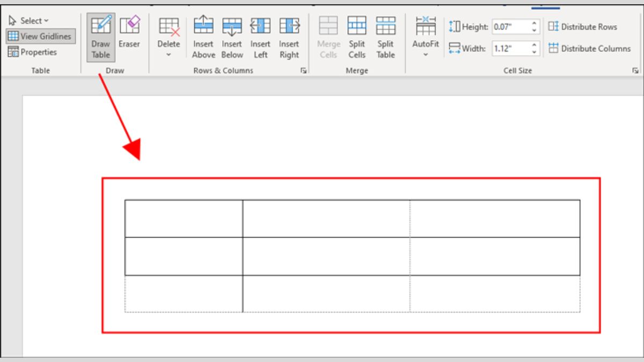Viewport: 644px width, 362px height.
Task: Insert a column to the right
Action: click(x=289, y=37)
